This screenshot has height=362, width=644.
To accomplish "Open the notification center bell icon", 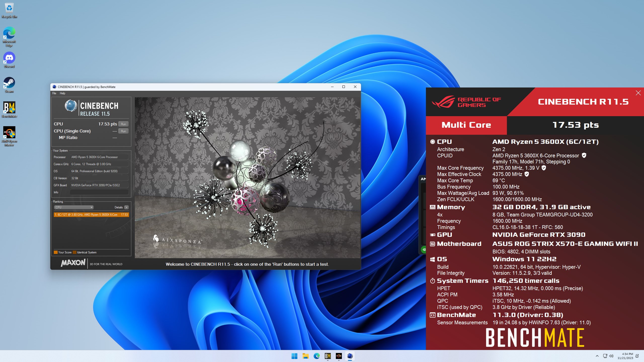I will [x=637, y=356].
